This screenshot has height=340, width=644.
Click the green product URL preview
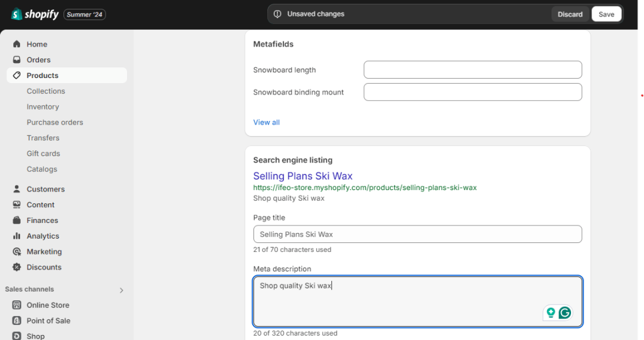365,188
